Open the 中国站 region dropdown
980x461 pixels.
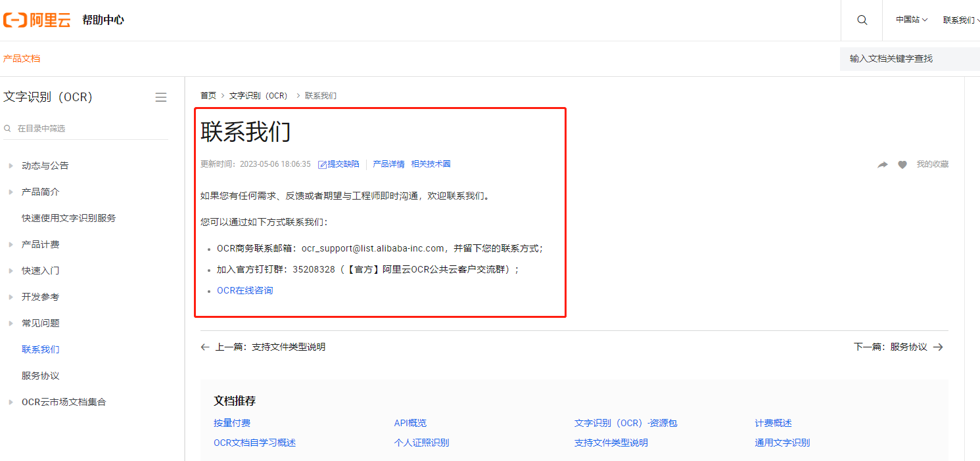912,20
